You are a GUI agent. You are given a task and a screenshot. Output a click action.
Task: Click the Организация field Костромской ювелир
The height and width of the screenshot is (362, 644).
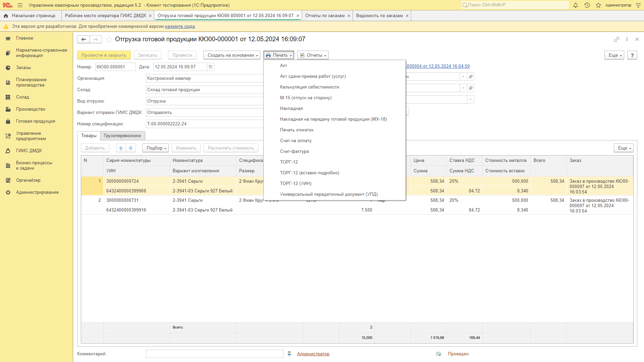pyautogui.click(x=205, y=78)
